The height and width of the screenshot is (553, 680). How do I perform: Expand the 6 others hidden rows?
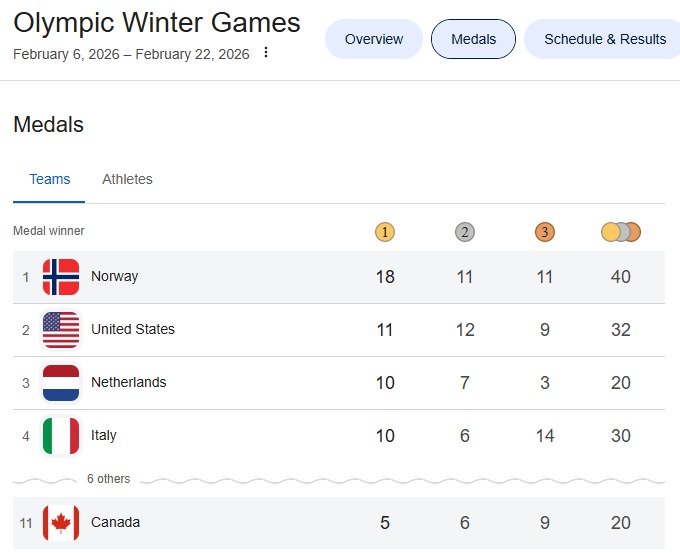pyautogui.click(x=108, y=479)
